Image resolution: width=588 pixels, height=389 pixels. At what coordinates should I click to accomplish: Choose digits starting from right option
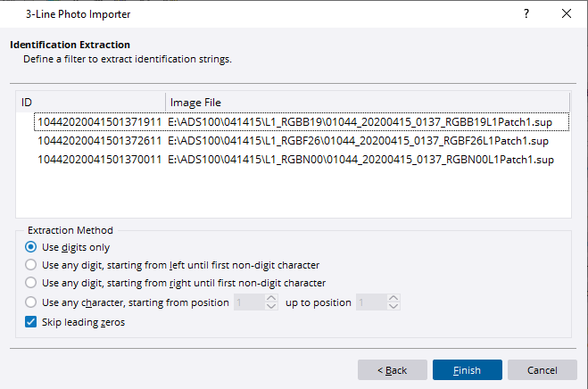pos(32,284)
